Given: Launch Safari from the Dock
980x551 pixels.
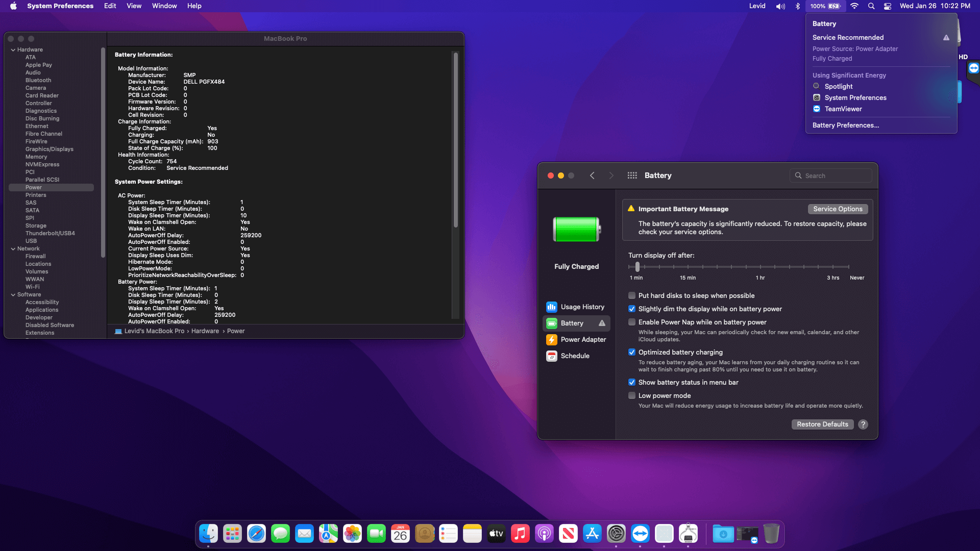Looking at the screenshot, I should click(x=256, y=534).
